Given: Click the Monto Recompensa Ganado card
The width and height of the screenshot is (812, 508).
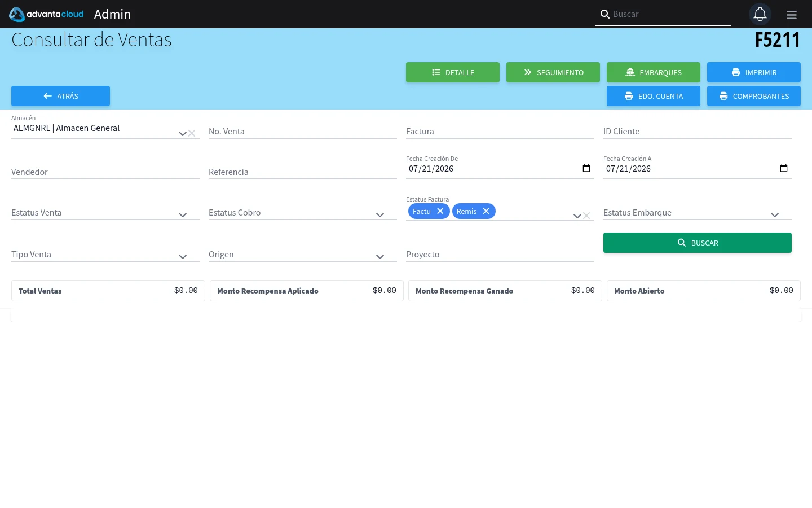Looking at the screenshot, I should [x=505, y=291].
